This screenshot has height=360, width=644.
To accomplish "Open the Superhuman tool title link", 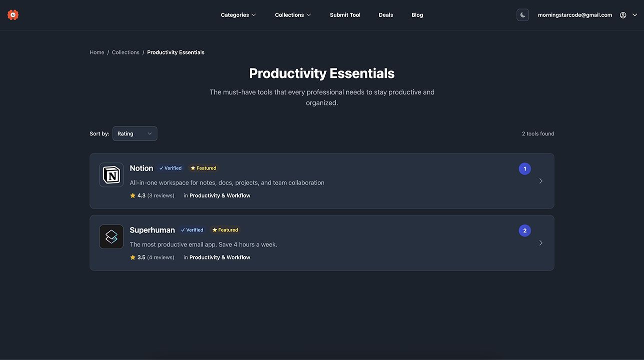I will coord(152,230).
